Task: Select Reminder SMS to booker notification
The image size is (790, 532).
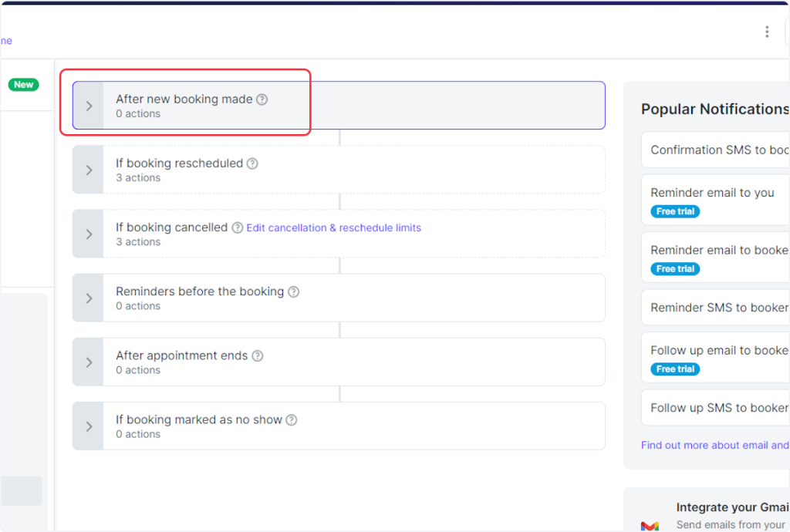Action: coord(717,307)
